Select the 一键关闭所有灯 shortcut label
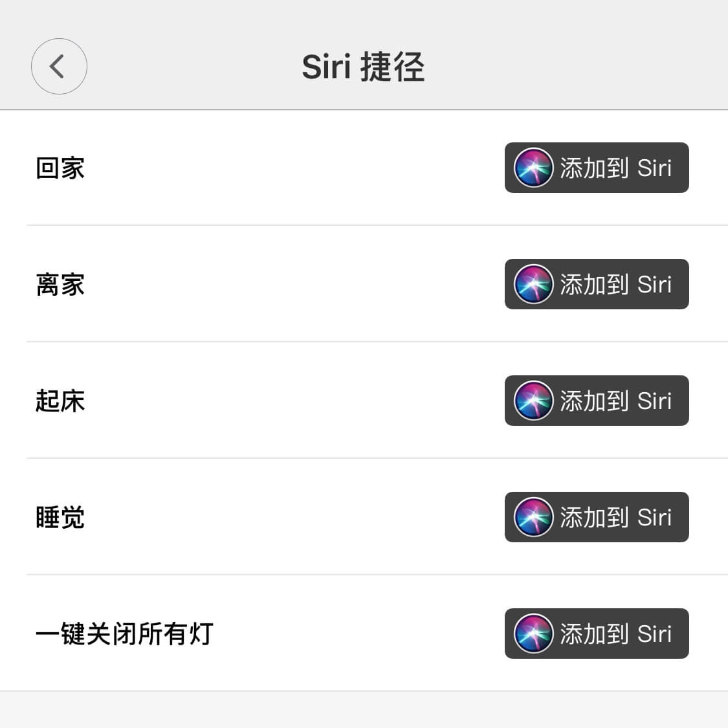 click(x=124, y=634)
